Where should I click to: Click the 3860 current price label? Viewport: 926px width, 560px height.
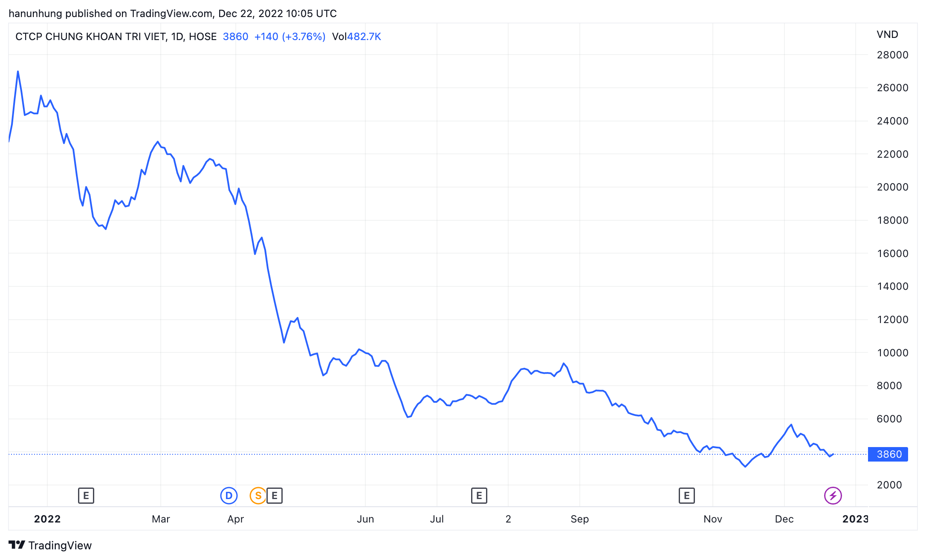tap(888, 454)
